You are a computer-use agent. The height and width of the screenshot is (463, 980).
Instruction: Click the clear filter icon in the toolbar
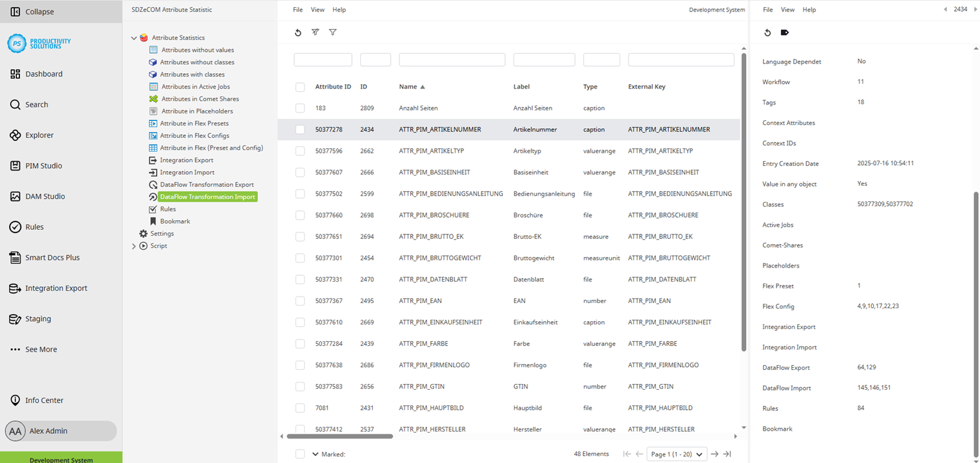click(316, 32)
